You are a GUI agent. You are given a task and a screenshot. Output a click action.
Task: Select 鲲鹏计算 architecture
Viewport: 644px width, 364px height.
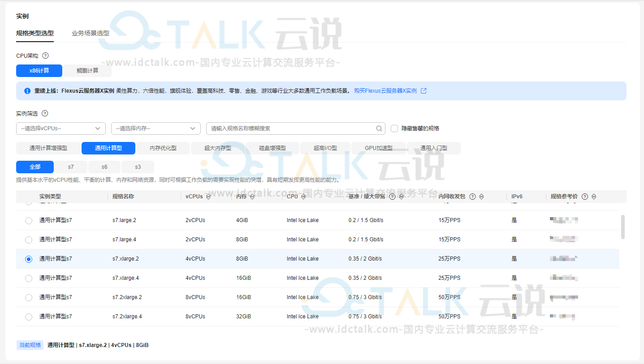[87, 71]
